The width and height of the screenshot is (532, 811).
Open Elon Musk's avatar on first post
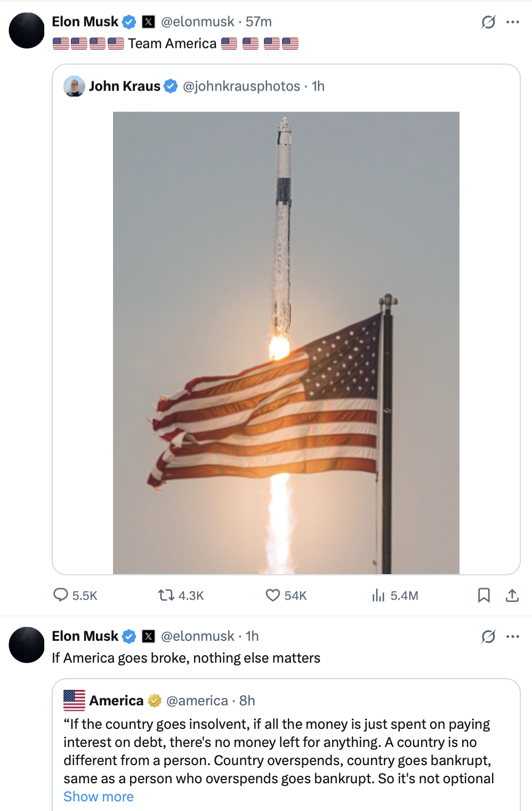coord(27,30)
